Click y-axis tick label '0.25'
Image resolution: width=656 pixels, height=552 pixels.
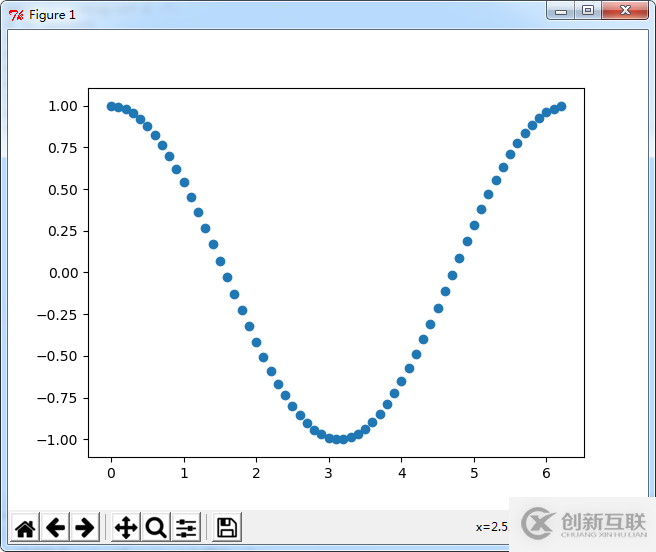point(63,231)
